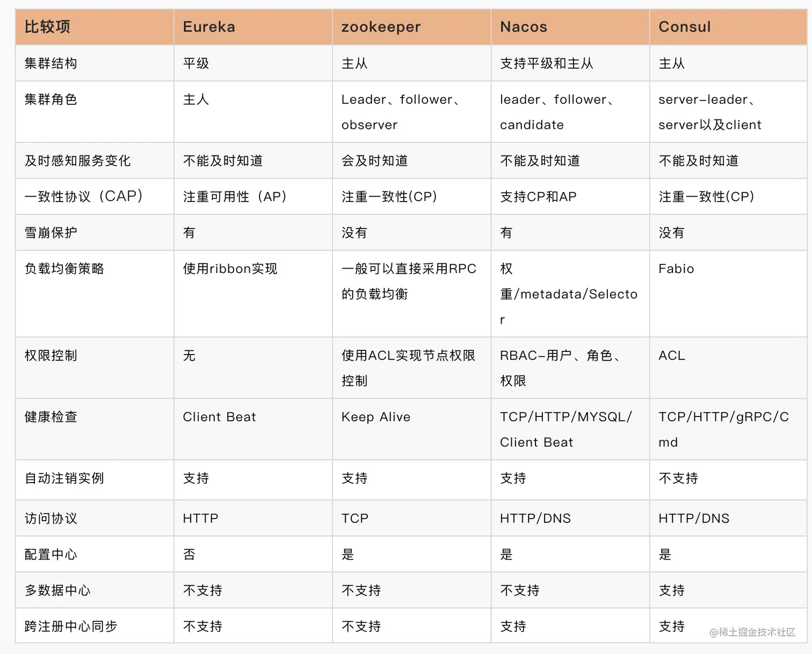Click the Client Beat cell under Eureka
The height and width of the screenshot is (654, 812).
[x=219, y=416]
